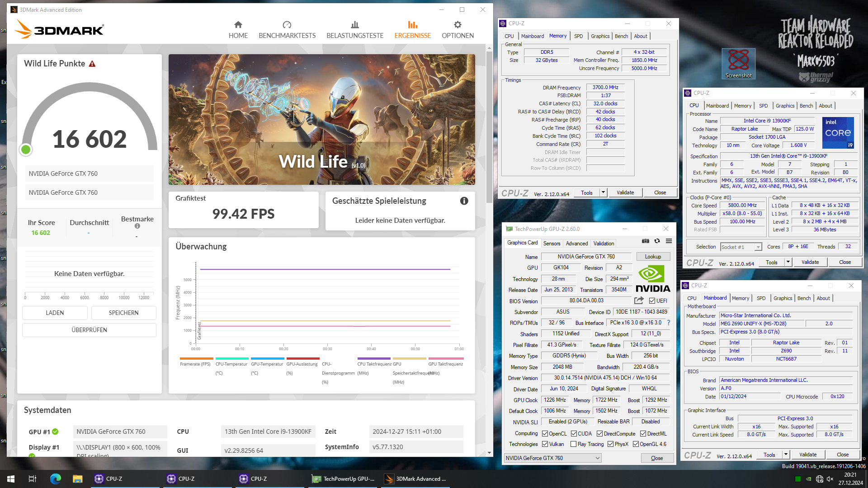Switch to GPU-Z via TechPowerUp taskbar button
This screenshot has height=488, width=868.
[x=344, y=479]
